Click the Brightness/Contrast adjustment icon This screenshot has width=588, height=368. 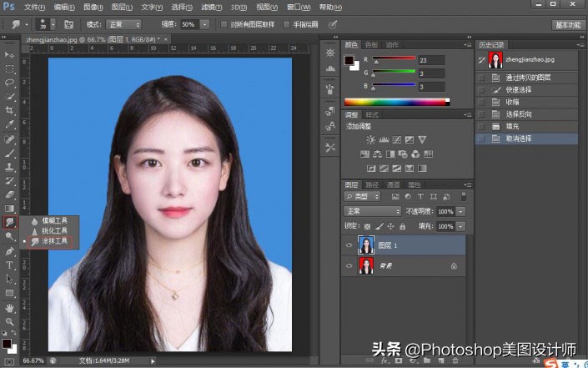pos(370,139)
